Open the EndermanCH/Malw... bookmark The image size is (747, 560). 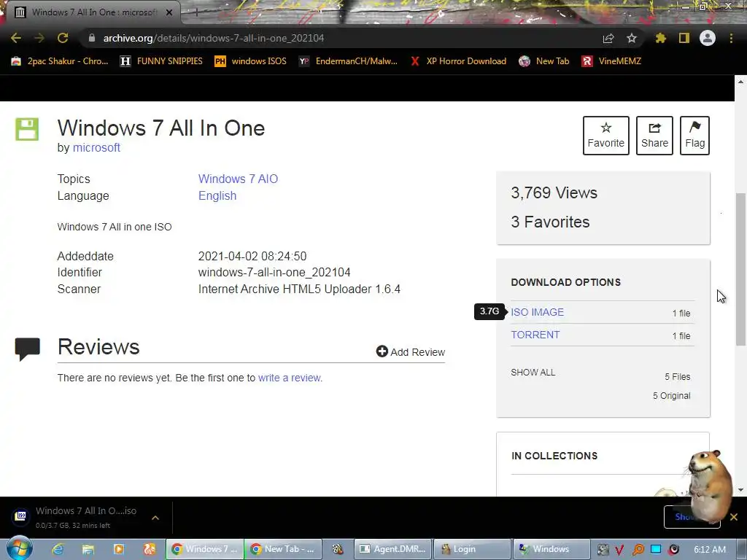pos(348,61)
